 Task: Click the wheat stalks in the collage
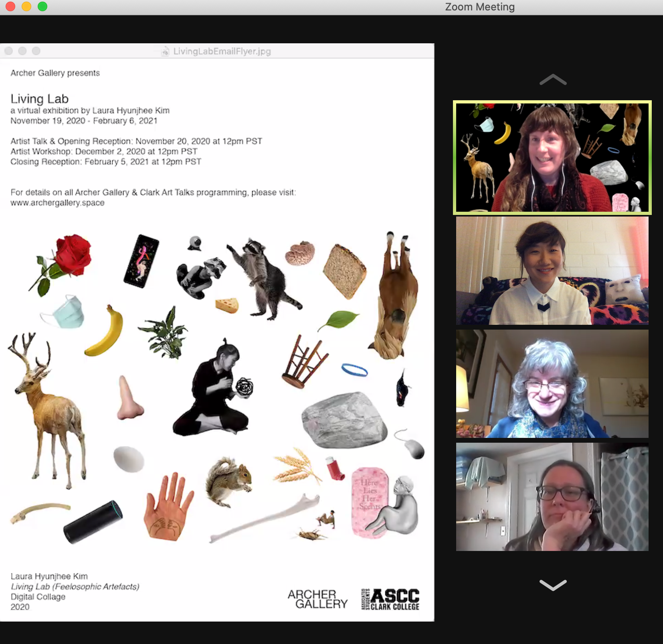[297, 466]
